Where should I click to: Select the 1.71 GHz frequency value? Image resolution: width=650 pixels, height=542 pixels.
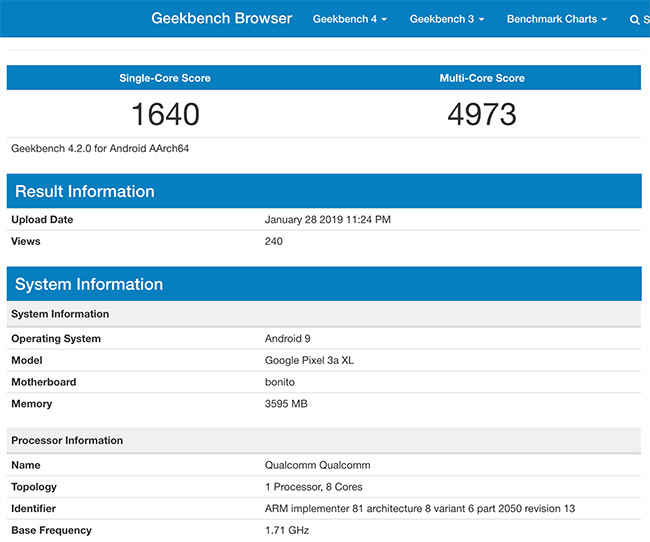(x=287, y=530)
